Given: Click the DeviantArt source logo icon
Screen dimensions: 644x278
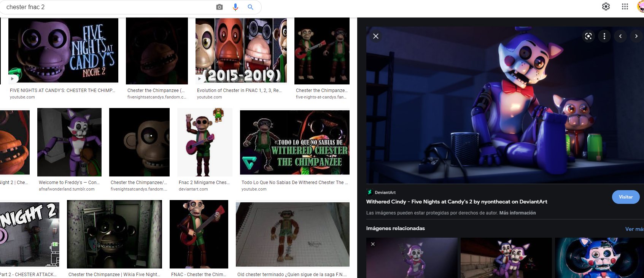Looking at the screenshot, I should [x=369, y=192].
